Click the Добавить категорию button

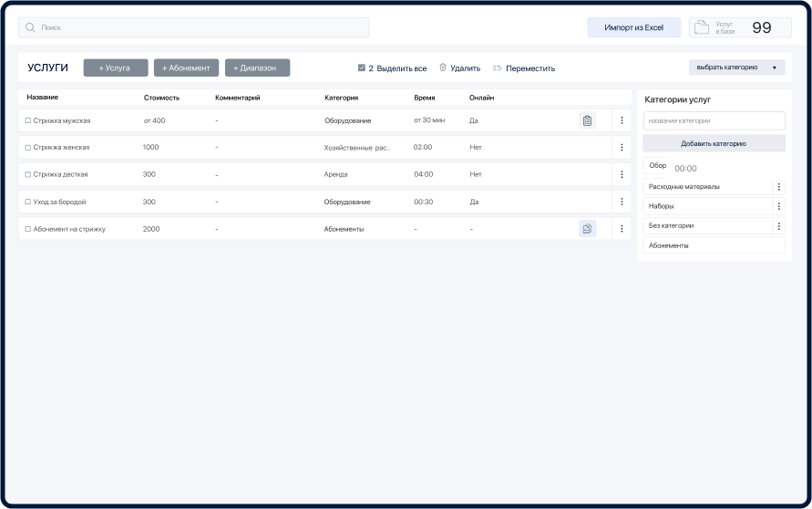[714, 143]
